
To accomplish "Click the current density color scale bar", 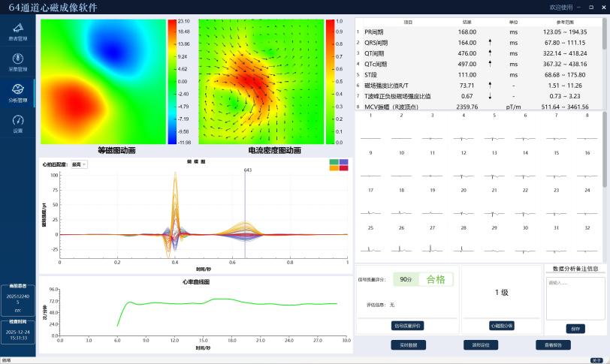I will tap(330, 82).
